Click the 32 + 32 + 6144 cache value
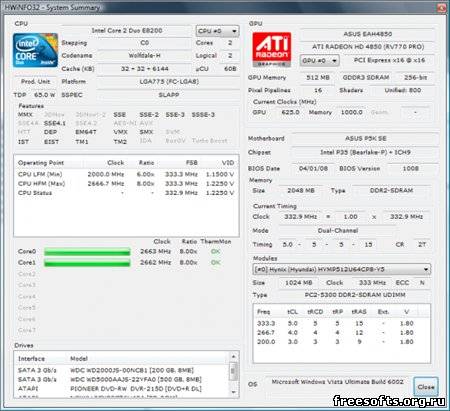450x411 pixels. 144,69
